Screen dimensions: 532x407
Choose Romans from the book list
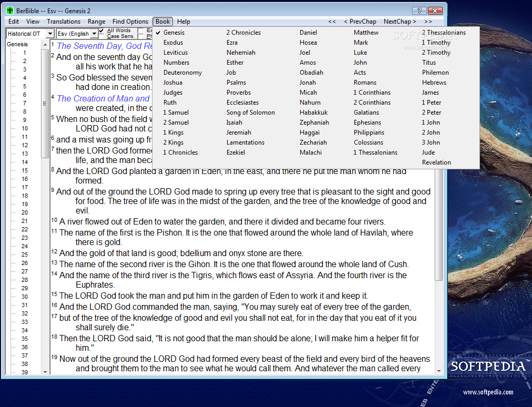click(x=365, y=83)
